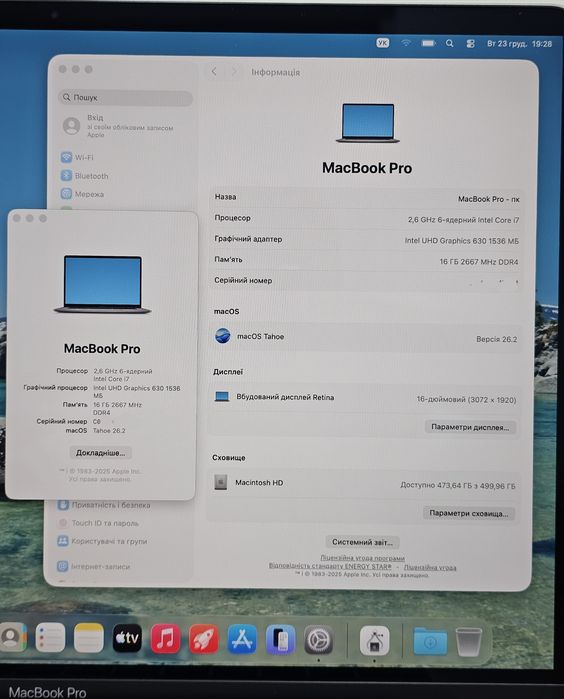
Task: Open the App Store from the Dock
Action: coord(242,639)
